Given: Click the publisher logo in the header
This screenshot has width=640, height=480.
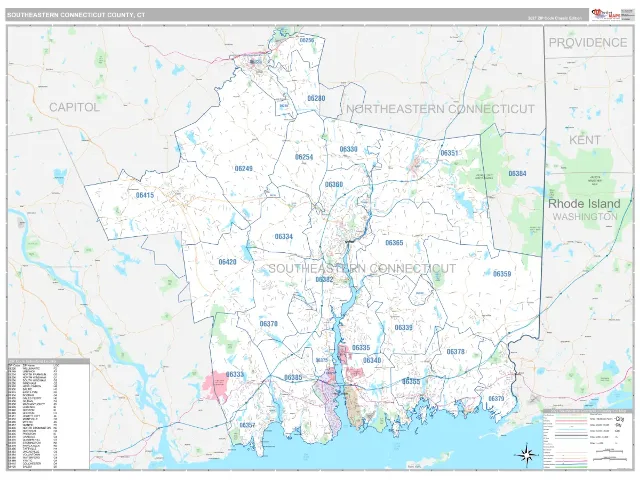Looking at the screenshot, I should (x=606, y=14).
